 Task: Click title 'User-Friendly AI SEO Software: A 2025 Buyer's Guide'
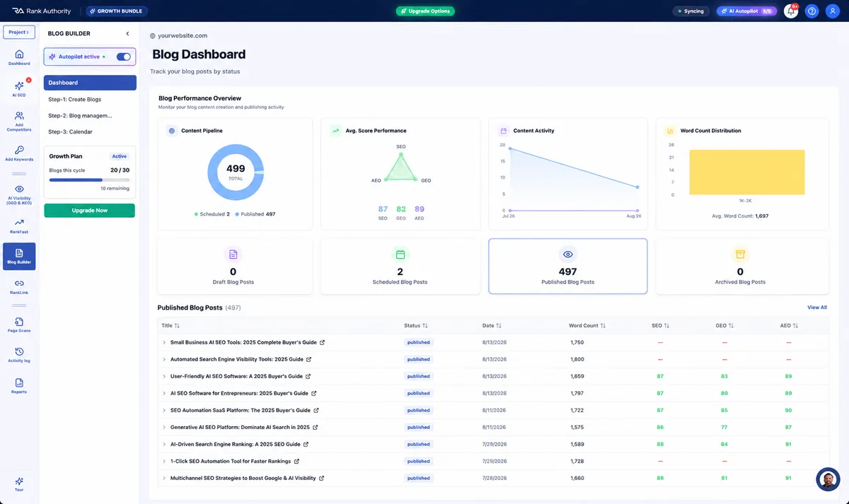coord(236,376)
